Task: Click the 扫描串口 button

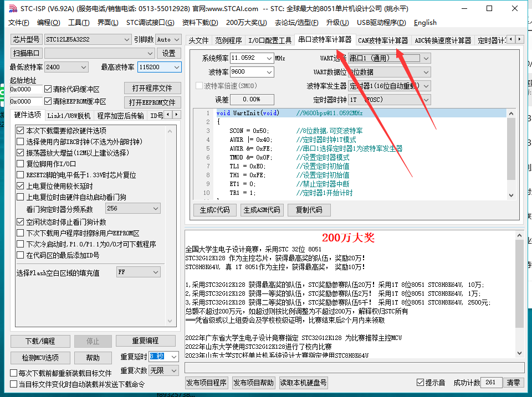Action: click(27, 53)
